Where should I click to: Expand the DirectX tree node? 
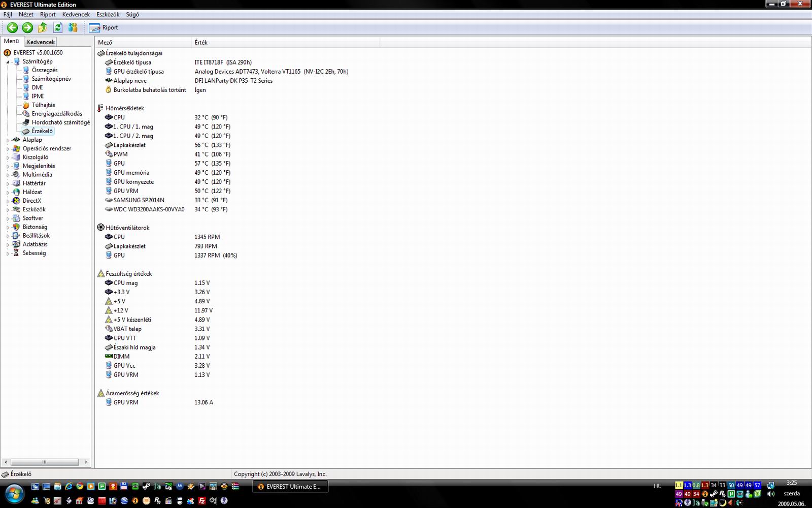8,201
